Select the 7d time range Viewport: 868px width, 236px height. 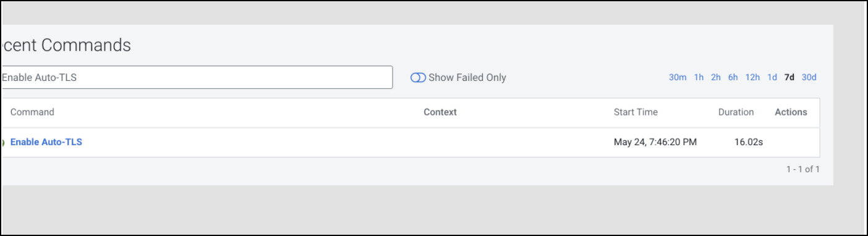pos(789,77)
